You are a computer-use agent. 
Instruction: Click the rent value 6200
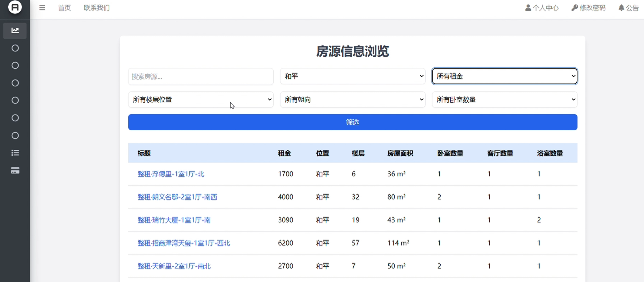pos(286,243)
